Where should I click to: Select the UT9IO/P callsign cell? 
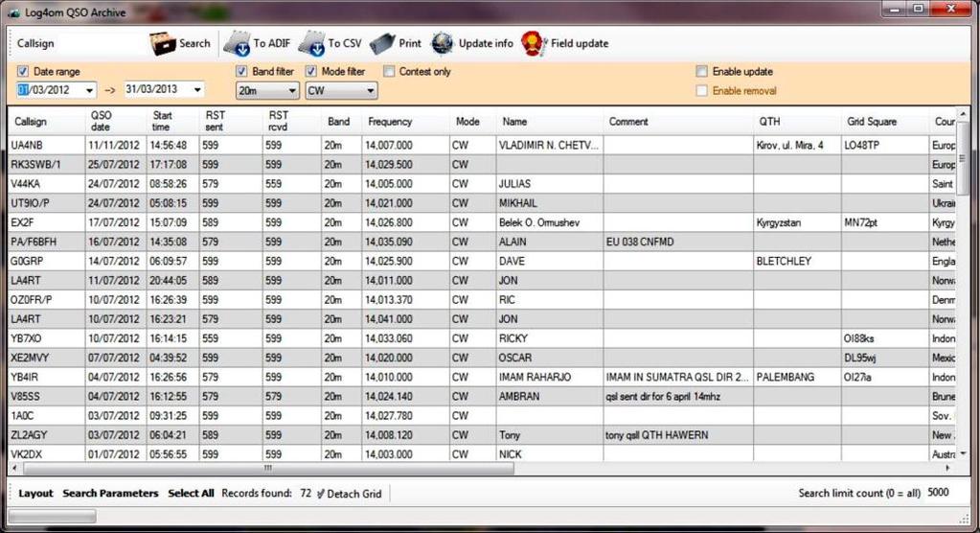pyautogui.click(x=47, y=203)
